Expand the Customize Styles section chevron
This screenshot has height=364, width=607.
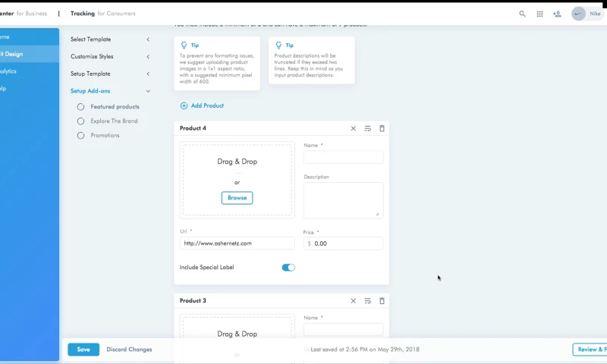148,56
